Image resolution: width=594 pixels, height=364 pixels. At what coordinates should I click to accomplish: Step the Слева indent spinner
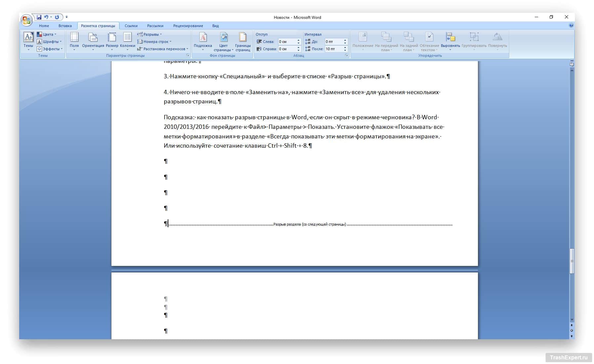click(x=298, y=42)
